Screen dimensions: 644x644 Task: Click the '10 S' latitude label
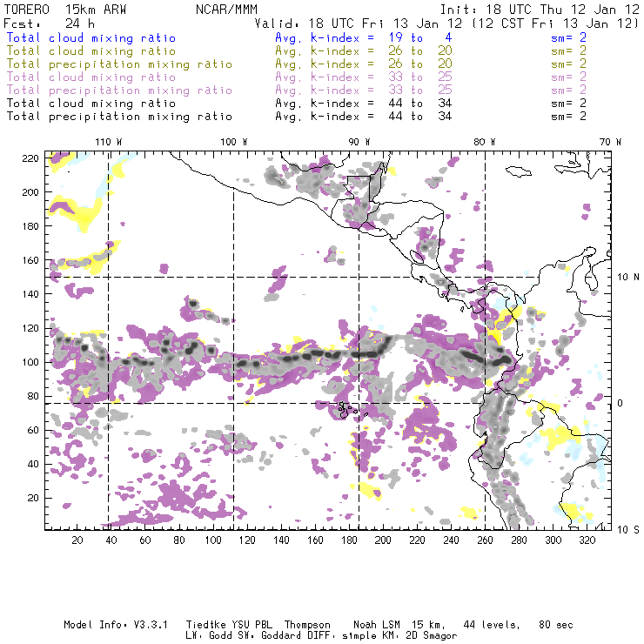[x=628, y=529]
